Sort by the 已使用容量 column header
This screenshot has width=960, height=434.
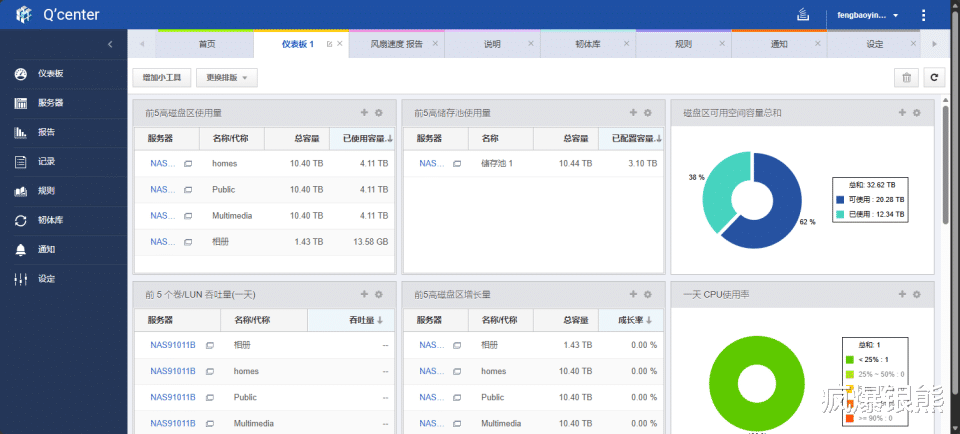[363, 138]
